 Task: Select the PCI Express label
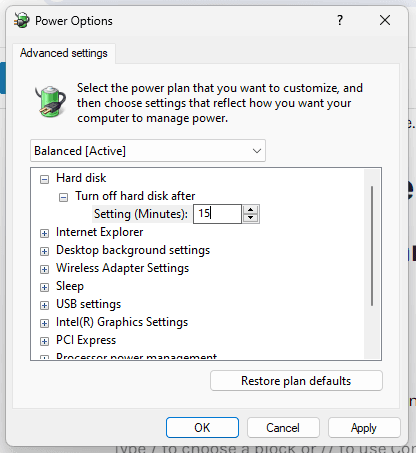tap(86, 340)
